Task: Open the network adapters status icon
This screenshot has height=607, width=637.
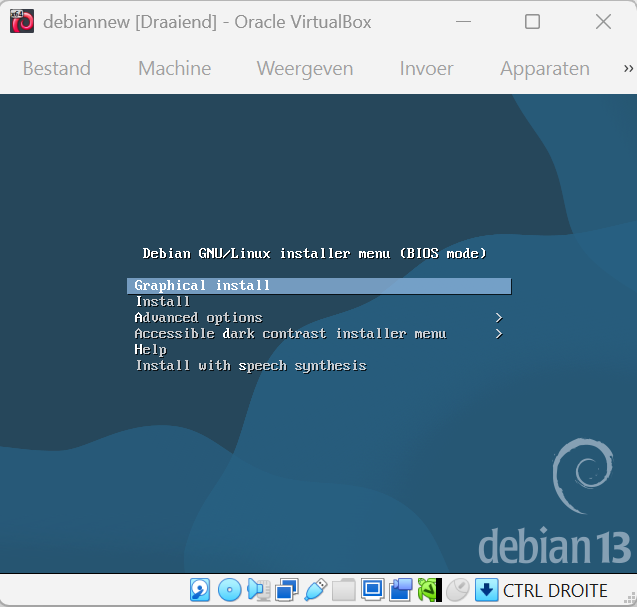Action: point(287,590)
